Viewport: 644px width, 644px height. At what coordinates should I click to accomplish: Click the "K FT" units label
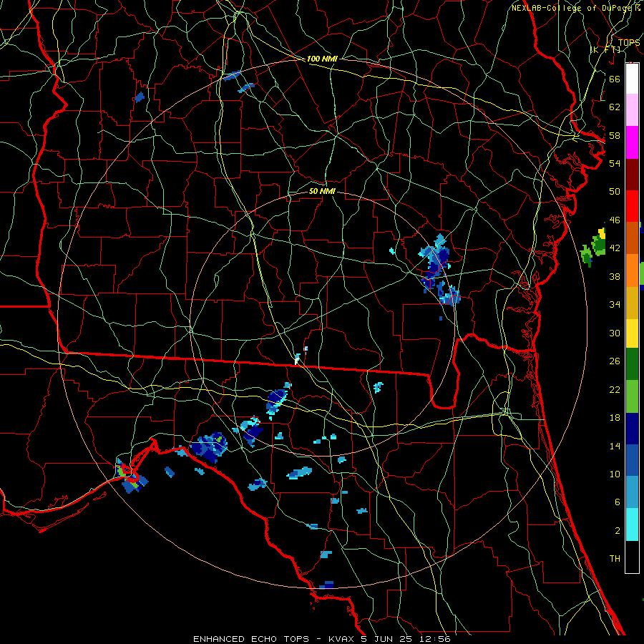(x=605, y=49)
